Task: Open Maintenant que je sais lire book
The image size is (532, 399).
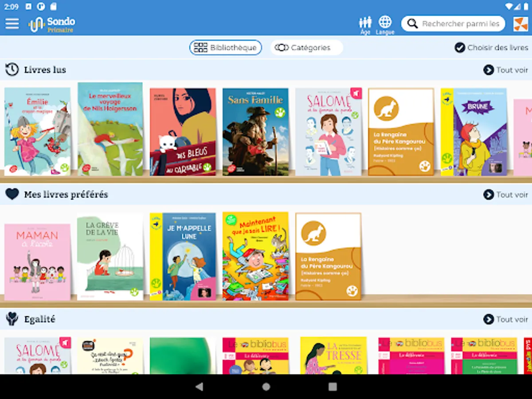Action: pos(255,256)
